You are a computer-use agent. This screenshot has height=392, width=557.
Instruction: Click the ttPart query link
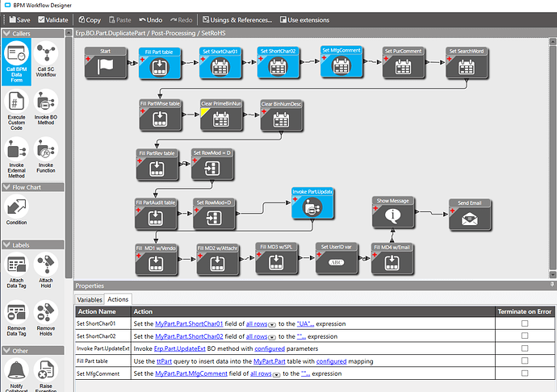164,361
